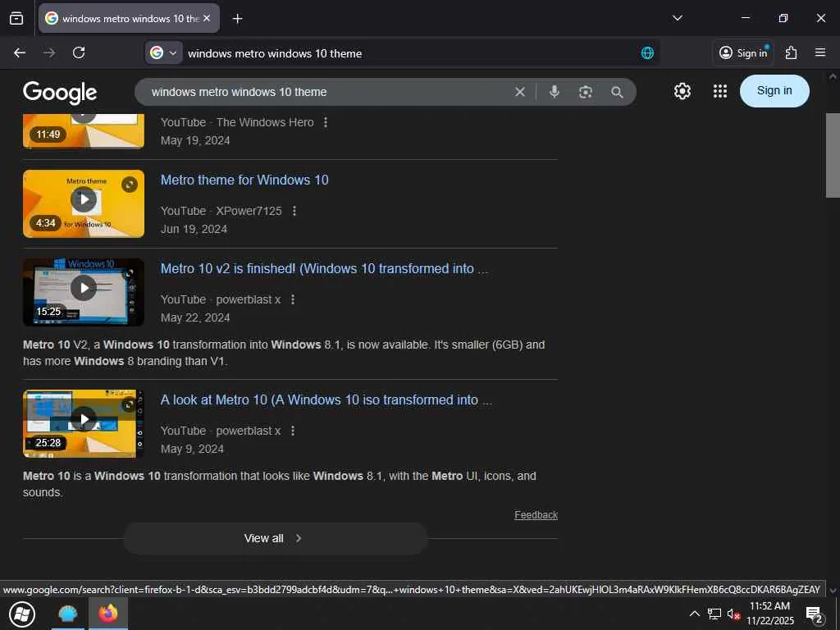Play the 25:28 video thumbnail
Image resolution: width=840 pixels, height=630 pixels.
point(84,423)
